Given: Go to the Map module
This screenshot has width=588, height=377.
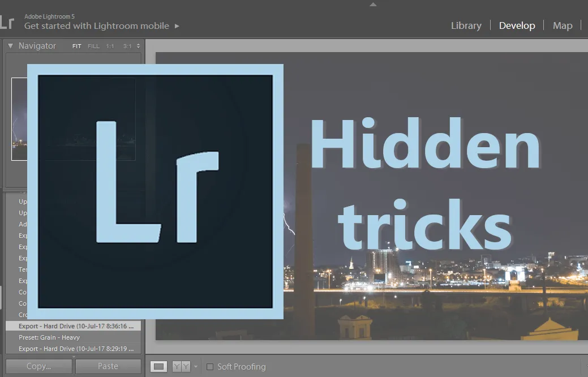Looking at the screenshot, I should click(563, 25).
